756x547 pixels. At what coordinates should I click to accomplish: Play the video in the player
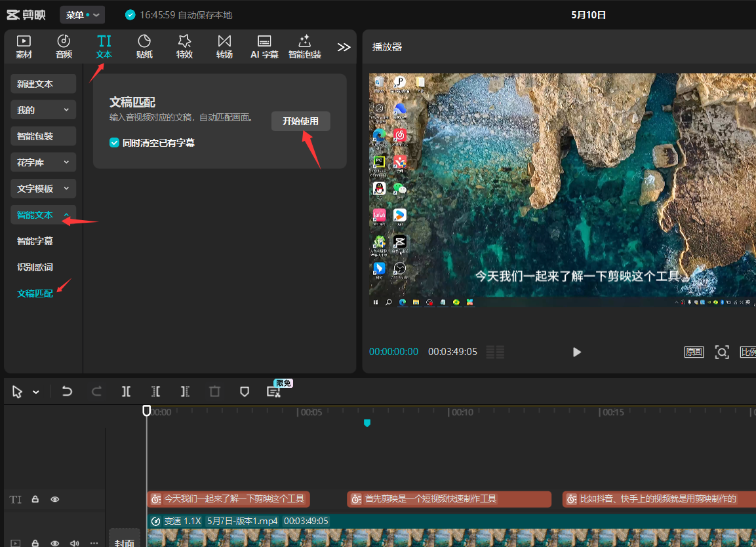(576, 352)
